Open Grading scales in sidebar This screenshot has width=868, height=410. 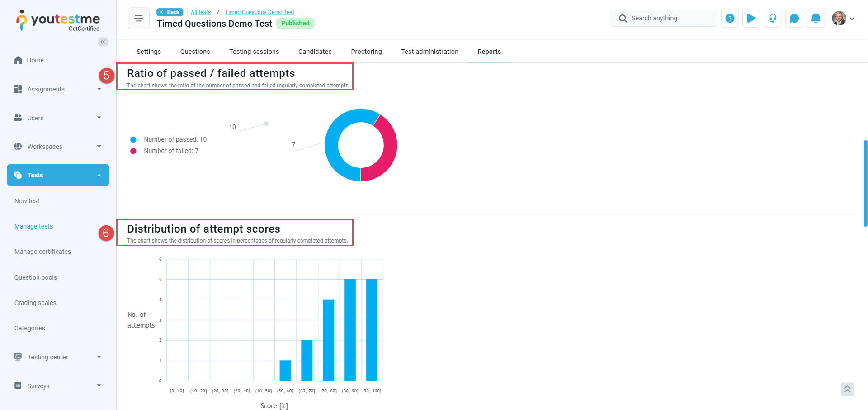click(35, 303)
